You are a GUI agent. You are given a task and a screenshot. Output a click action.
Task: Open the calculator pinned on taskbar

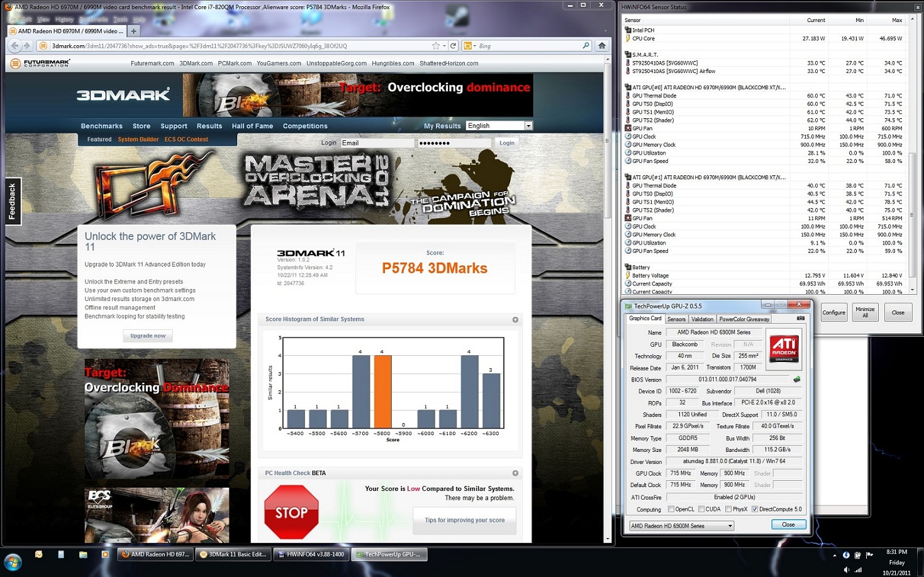click(61, 554)
